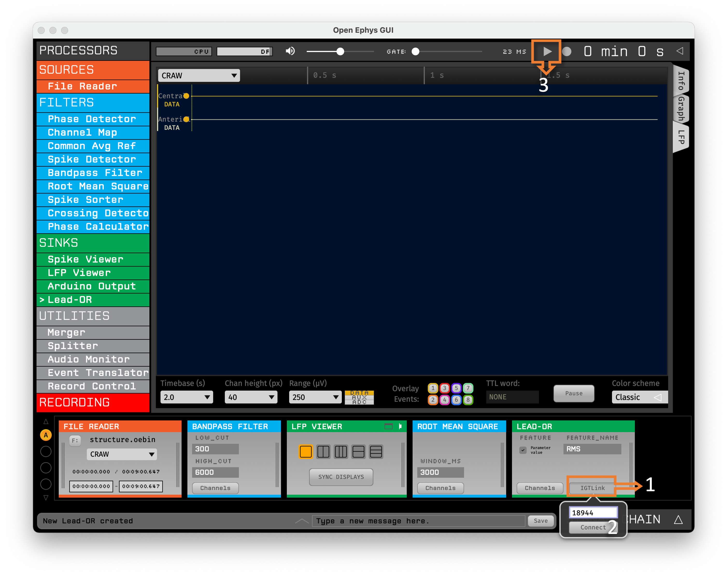Image resolution: width=728 pixels, height=577 pixels.
Task: Open the CRAW stream dropdown in File Reader
Action: [122, 454]
